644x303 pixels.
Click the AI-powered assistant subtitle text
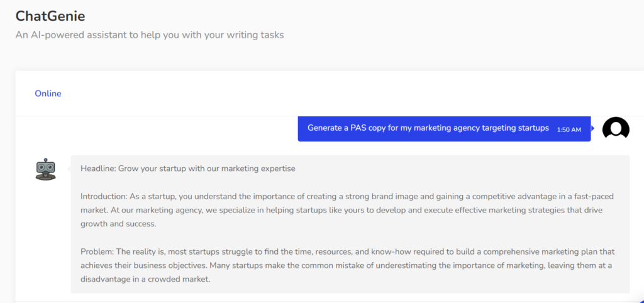tap(150, 35)
